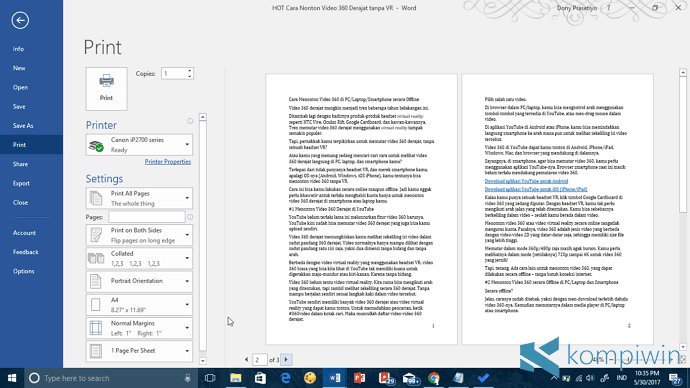Screen dimensions: 690x388
Task: Open the blue checkmark taskbar app
Action: (x=483, y=378)
